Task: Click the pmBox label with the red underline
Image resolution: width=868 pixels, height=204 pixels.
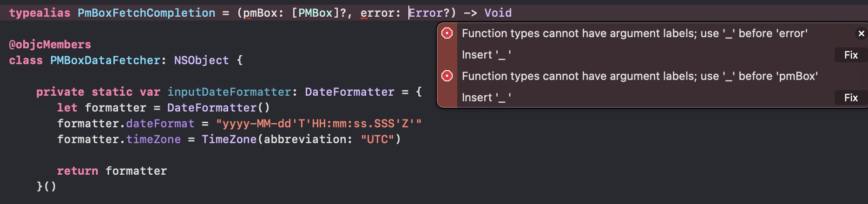Action: (x=260, y=13)
